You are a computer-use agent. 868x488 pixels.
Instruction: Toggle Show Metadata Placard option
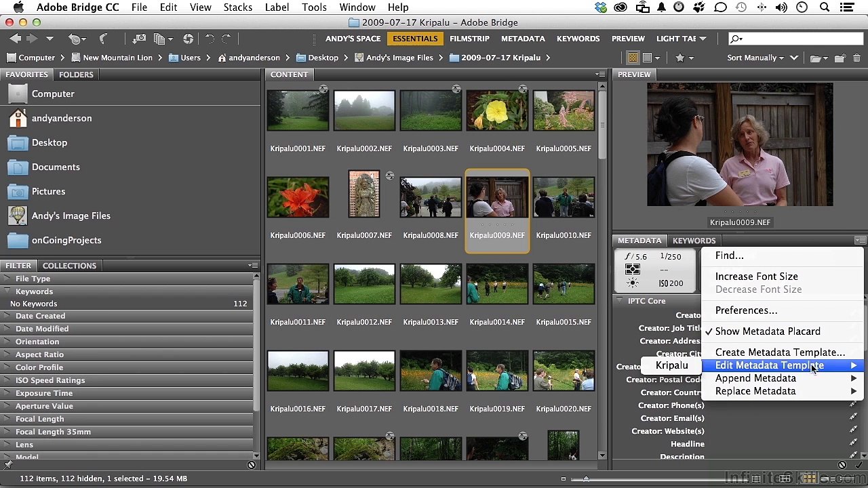(767, 331)
